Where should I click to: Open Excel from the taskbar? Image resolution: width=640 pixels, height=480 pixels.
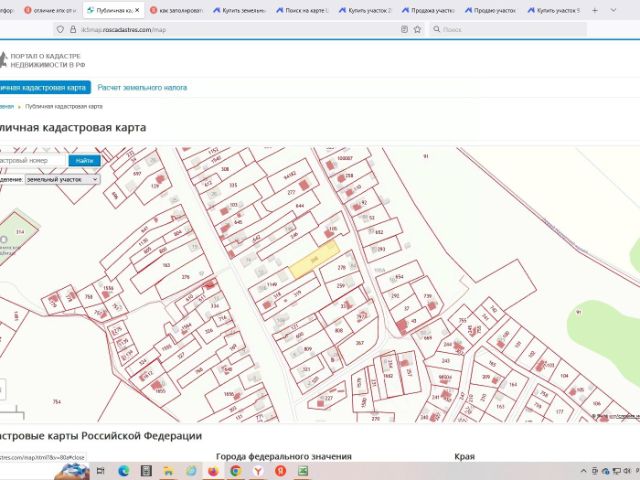pyautogui.click(x=303, y=471)
